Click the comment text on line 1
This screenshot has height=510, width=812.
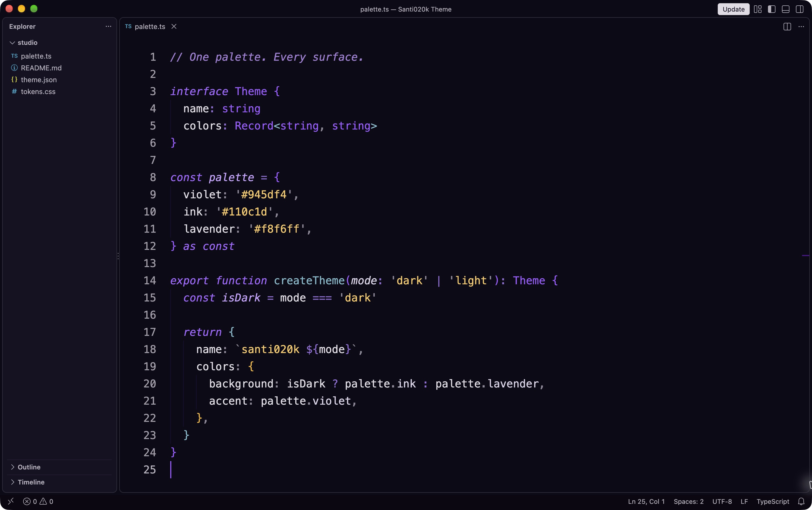tap(267, 57)
